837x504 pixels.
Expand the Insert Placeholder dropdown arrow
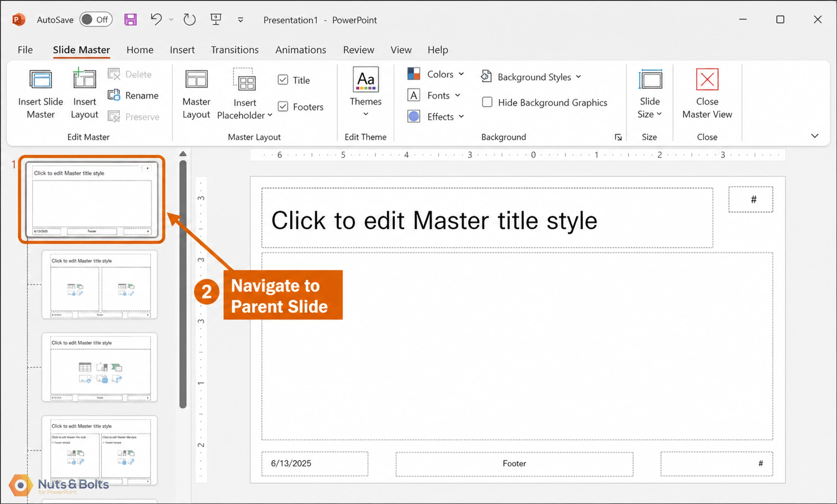pyautogui.click(x=270, y=115)
